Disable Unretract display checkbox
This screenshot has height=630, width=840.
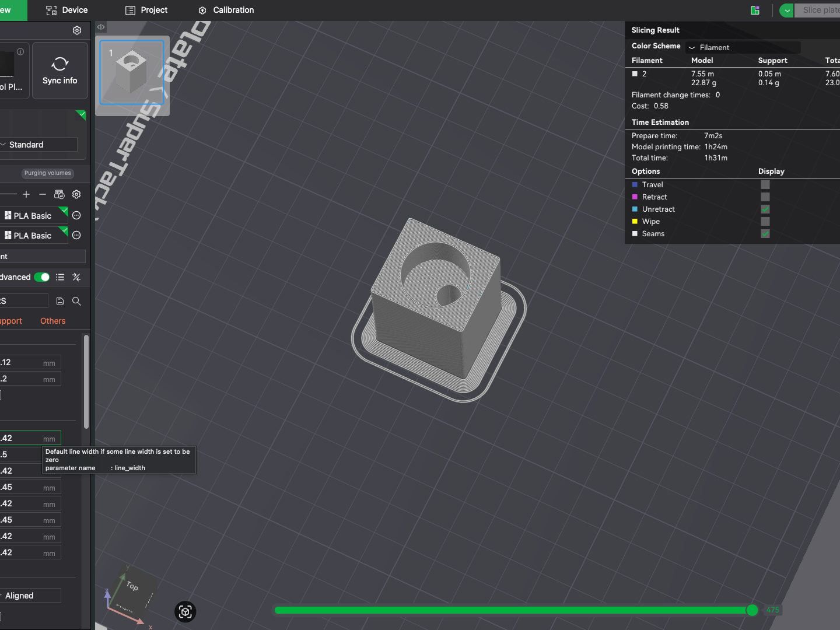click(x=765, y=209)
